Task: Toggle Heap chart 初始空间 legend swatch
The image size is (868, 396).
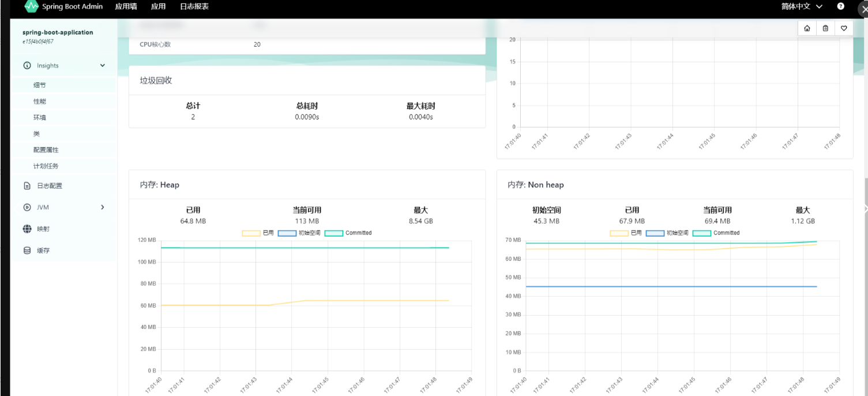Action: click(x=287, y=233)
